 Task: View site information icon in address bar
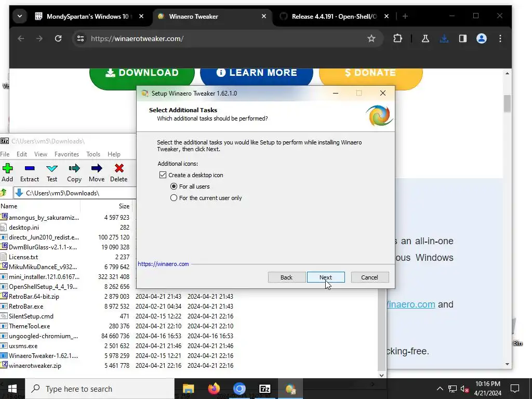click(81, 38)
